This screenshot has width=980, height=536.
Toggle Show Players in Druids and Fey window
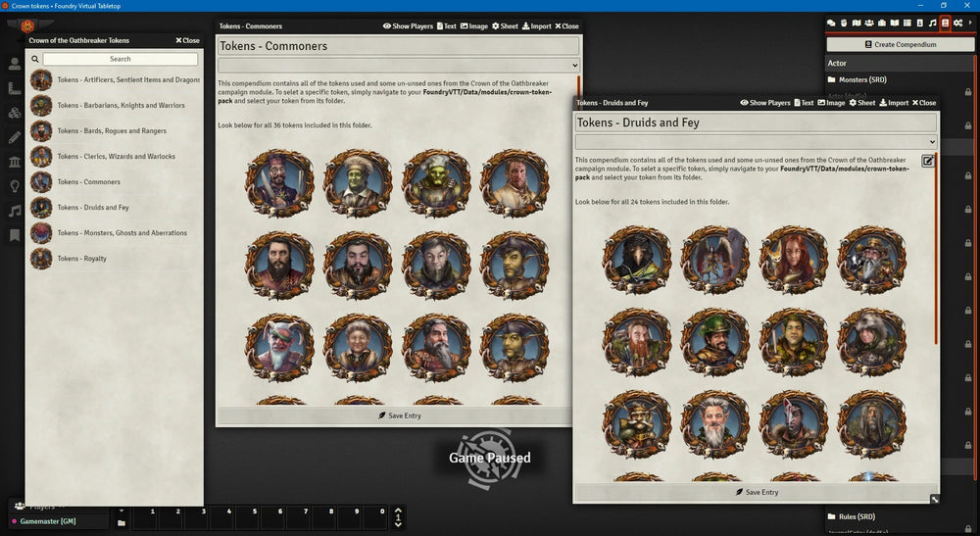pyautogui.click(x=765, y=103)
